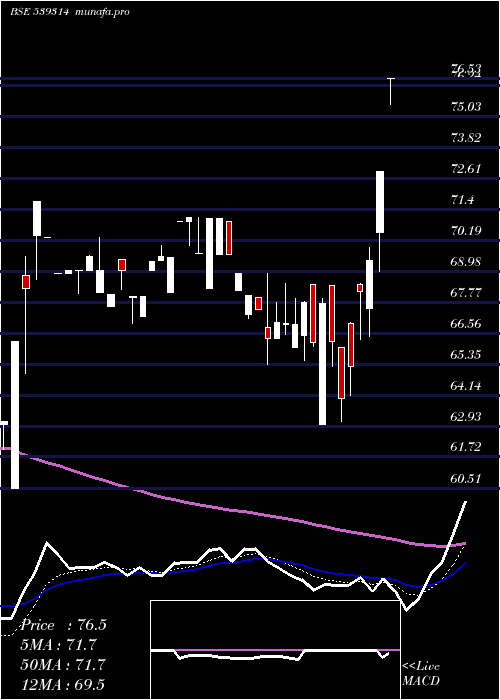Click the 61.72 price axis label

pos(466,447)
